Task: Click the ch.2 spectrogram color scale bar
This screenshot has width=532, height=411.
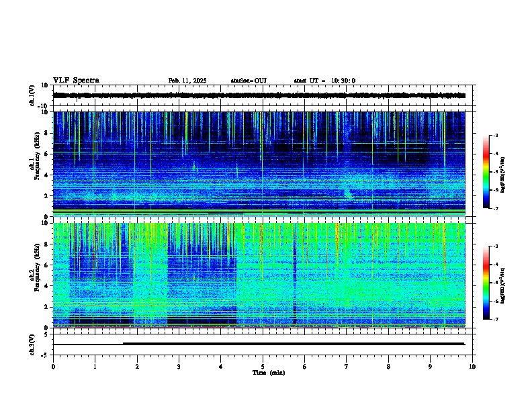Action: pos(486,283)
